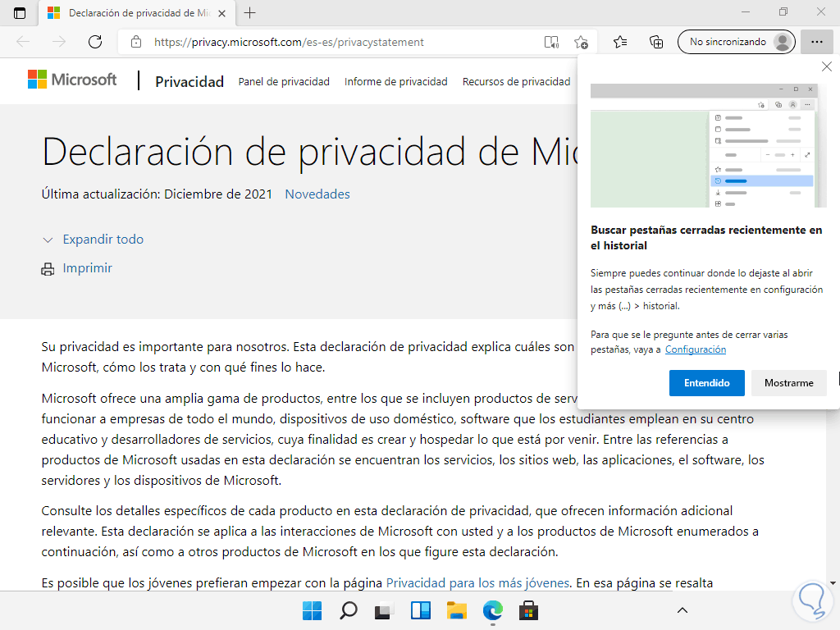The image size is (840, 630).
Task: Open taskbar Search magnifier
Action: 348,610
